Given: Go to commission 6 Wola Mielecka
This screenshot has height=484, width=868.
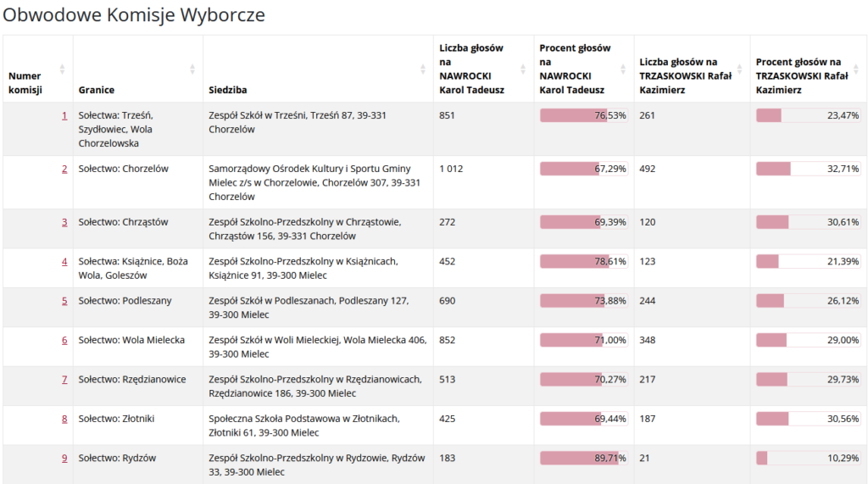Looking at the screenshot, I should click(x=64, y=340).
